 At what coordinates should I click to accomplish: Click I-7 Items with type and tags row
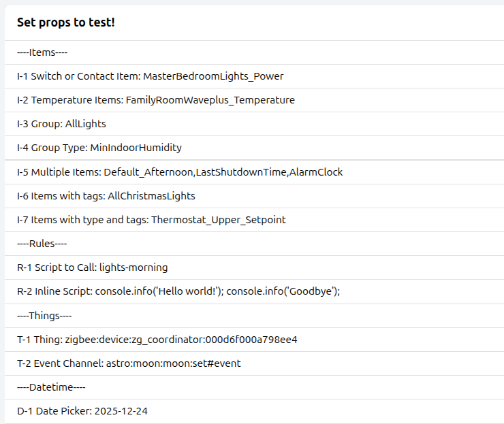click(x=151, y=220)
